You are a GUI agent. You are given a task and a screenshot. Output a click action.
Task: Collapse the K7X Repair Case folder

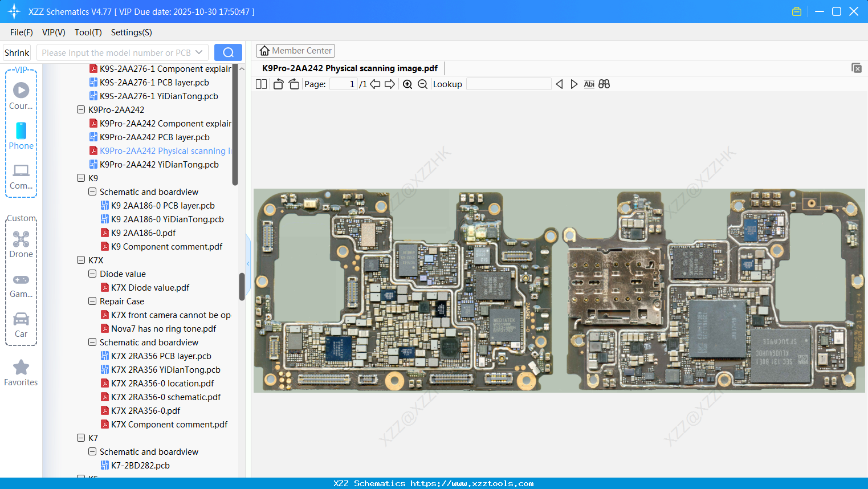[92, 301]
